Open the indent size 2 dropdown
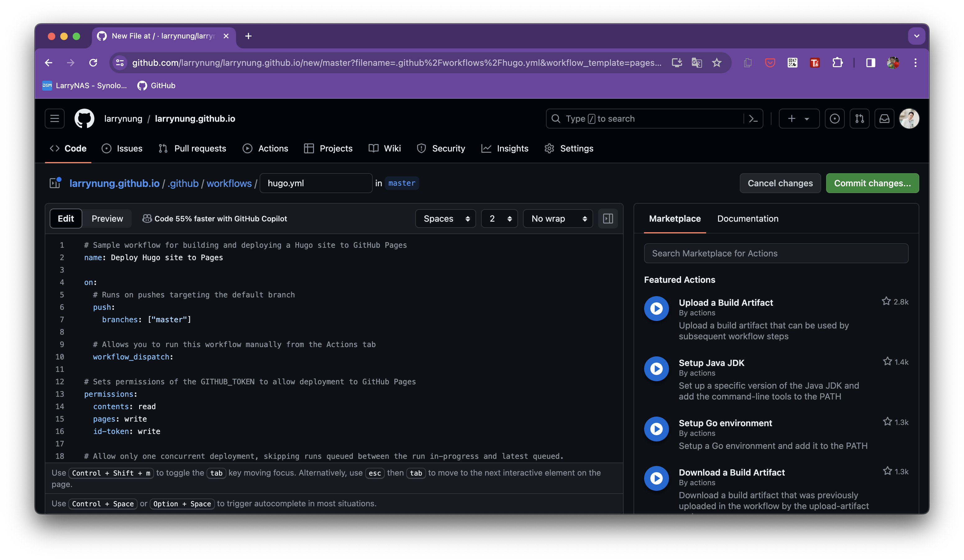 (x=499, y=219)
